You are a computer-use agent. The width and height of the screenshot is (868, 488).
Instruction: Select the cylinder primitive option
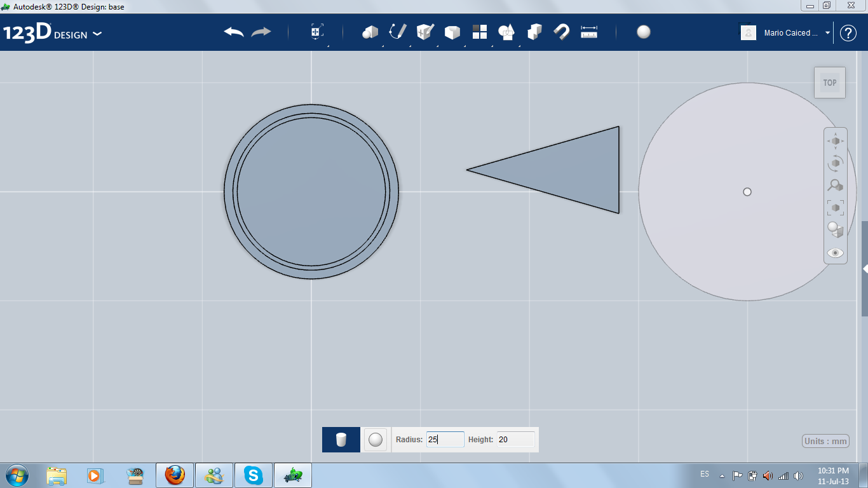coord(341,440)
